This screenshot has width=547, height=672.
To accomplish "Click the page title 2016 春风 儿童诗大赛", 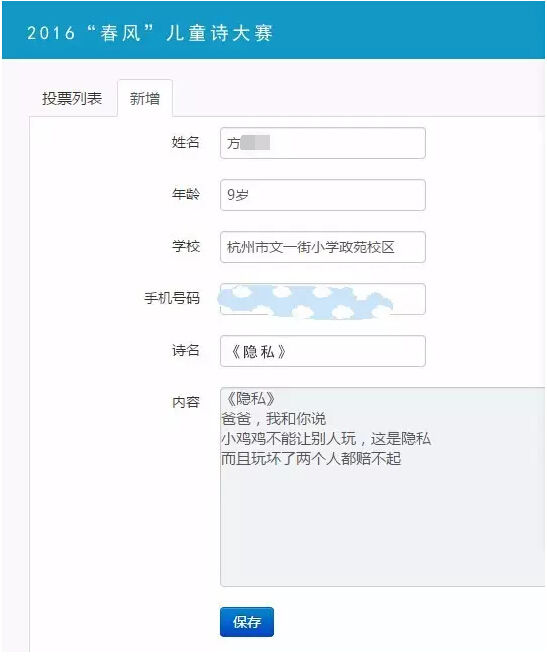I will [x=150, y=33].
